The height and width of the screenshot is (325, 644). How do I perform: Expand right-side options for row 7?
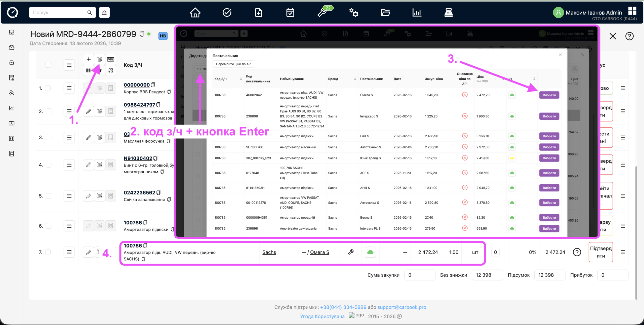(x=623, y=252)
